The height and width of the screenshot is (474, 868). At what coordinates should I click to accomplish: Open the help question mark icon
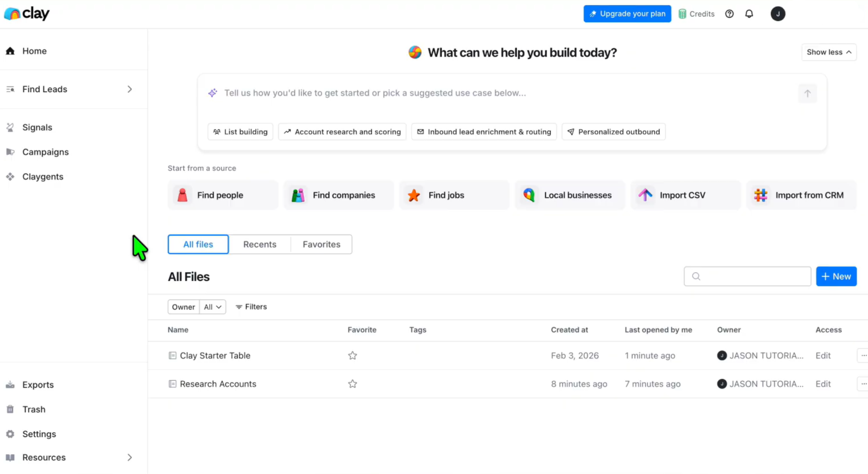tap(729, 14)
